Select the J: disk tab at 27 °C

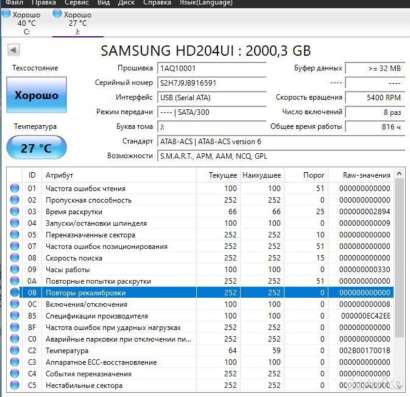point(77,23)
